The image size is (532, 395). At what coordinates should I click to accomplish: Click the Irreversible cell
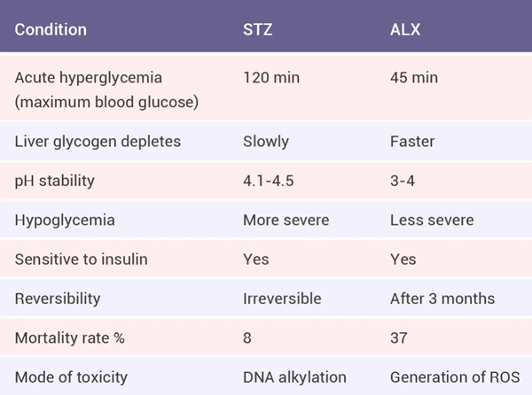coord(282,298)
